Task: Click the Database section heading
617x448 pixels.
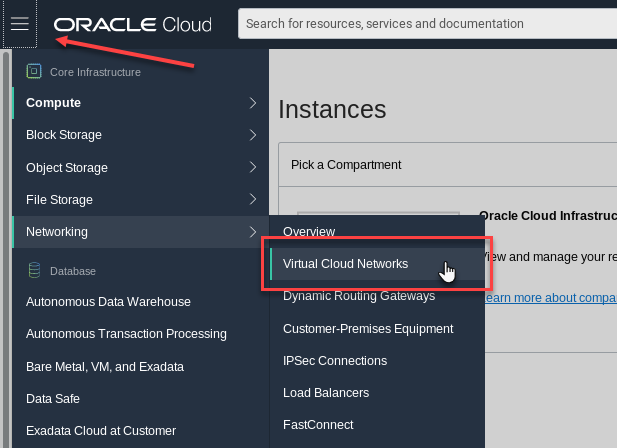Action: click(73, 271)
